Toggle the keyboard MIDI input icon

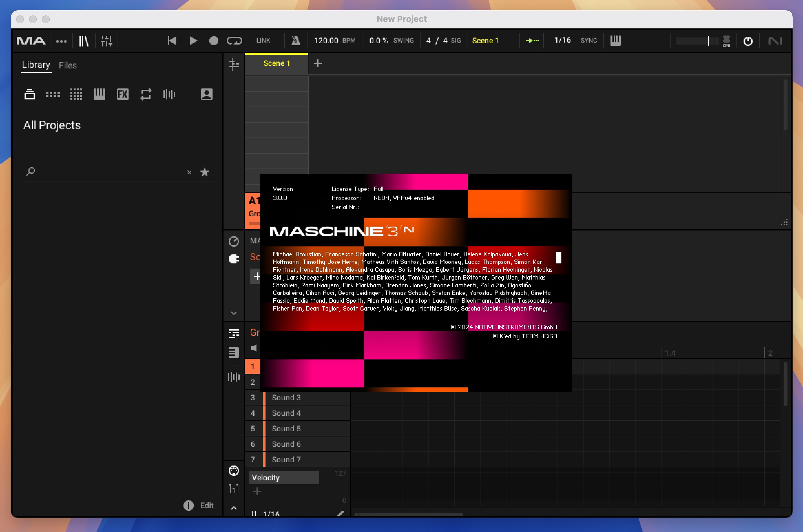[616, 41]
